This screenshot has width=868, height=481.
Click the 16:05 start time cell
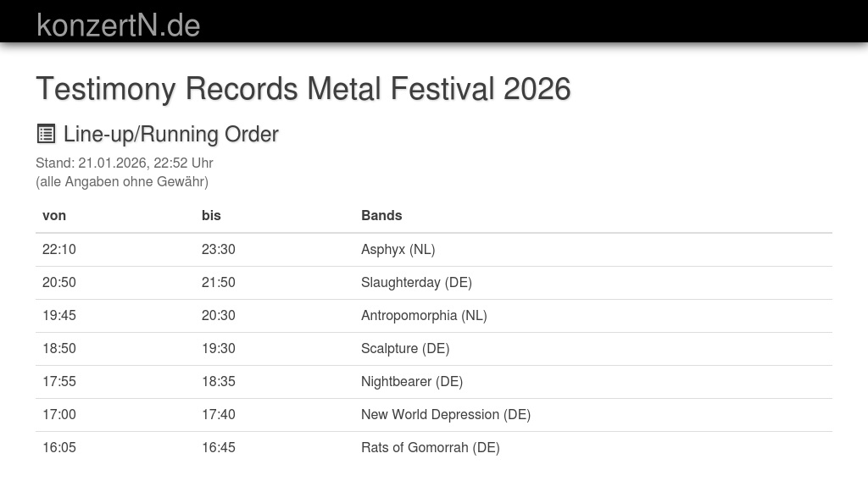pos(59,447)
